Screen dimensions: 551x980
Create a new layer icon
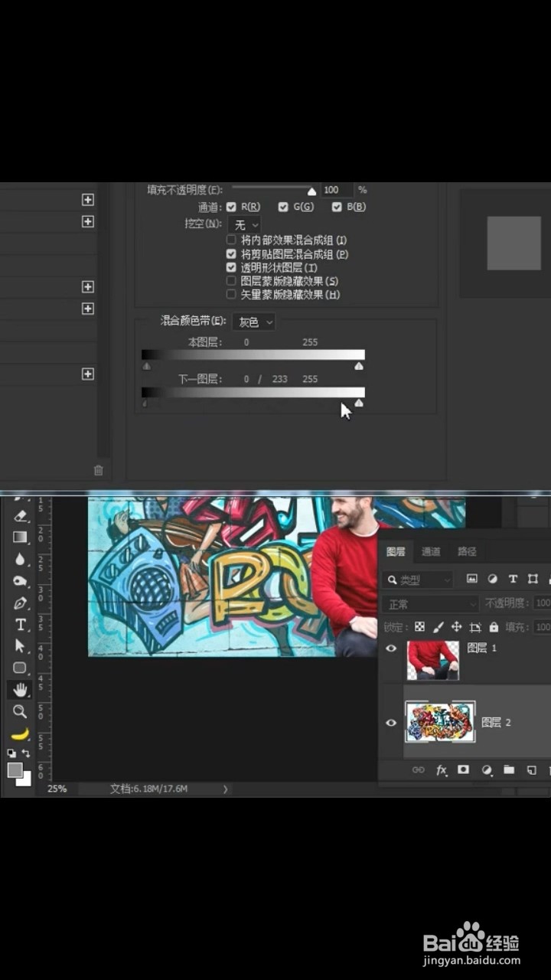point(532,770)
